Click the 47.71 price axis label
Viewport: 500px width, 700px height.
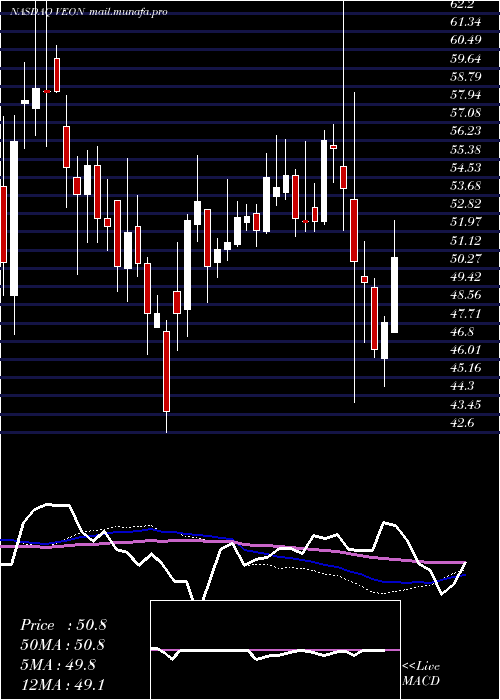pyautogui.click(x=466, y=313)
